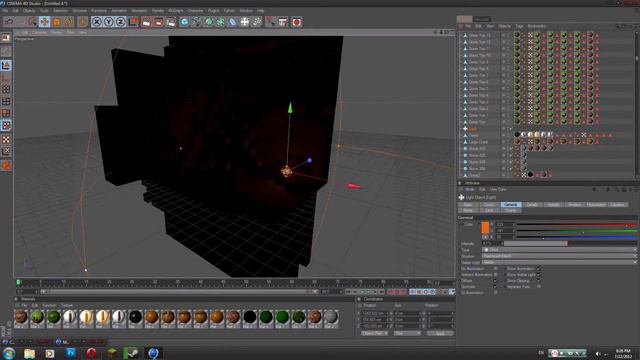The width and height of the screenshot is (640, 360).
Task: Click the red X gizmo axis arrow in viewport
Action: tap(354, 186)
